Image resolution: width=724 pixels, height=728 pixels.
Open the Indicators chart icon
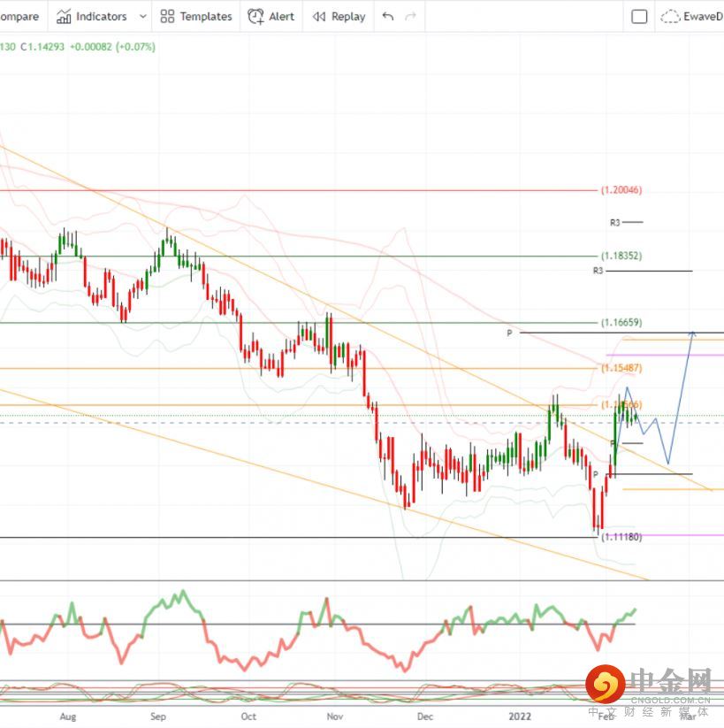point(64,17)
